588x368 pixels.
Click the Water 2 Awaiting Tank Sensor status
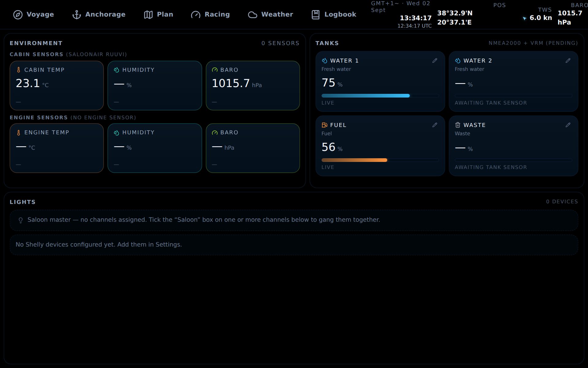491,103
